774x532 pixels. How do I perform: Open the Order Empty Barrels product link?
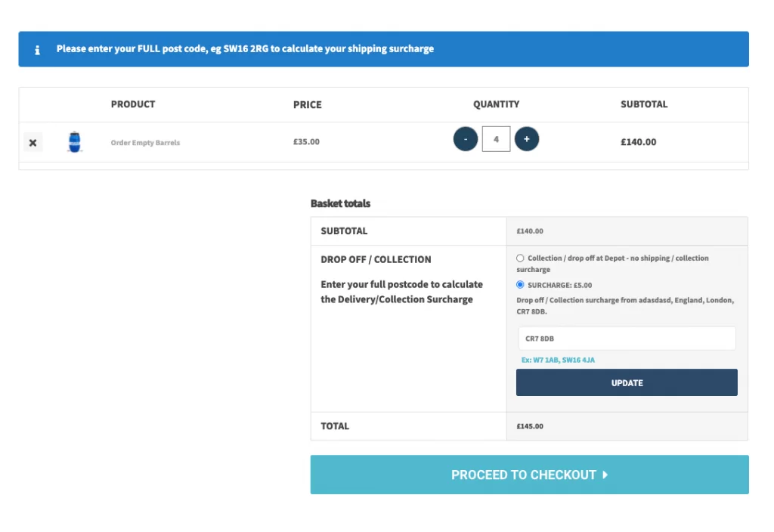point(145,143)
